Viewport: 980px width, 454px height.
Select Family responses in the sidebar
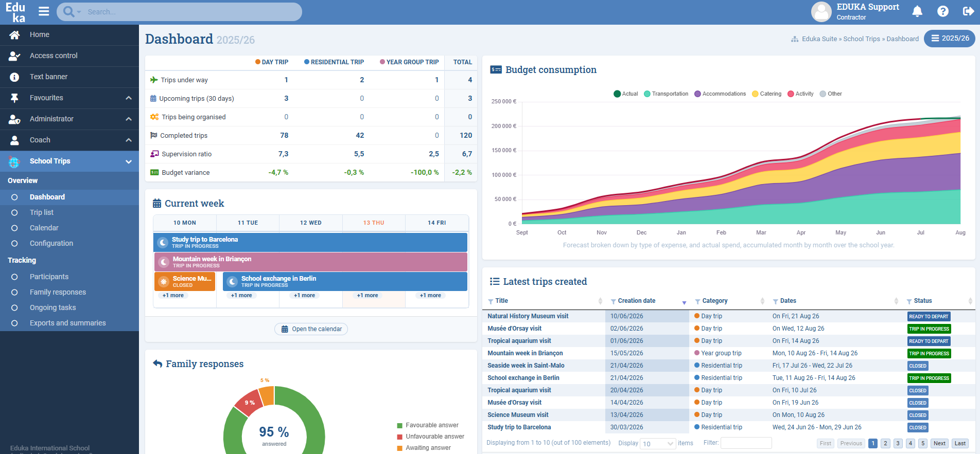click(x=58, y=292)
